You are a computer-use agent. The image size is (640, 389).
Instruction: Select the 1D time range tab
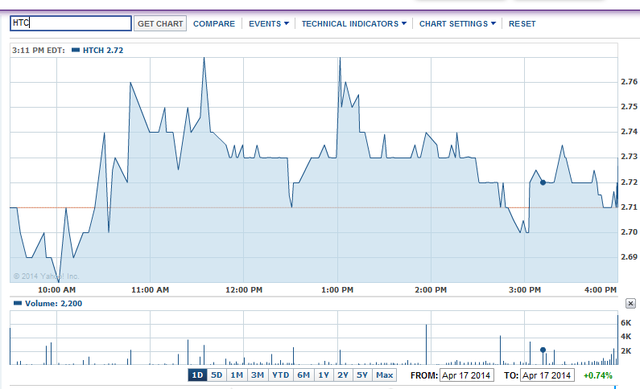[198, 375]
